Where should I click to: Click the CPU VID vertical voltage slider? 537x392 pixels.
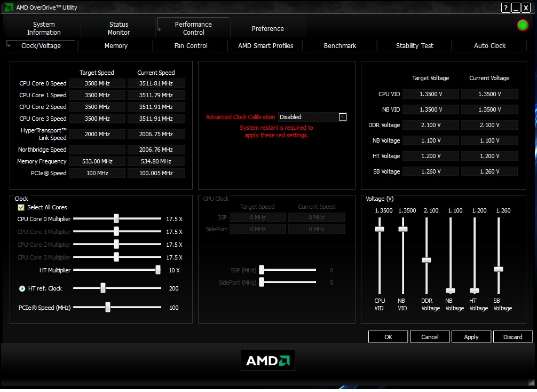(380, 229)
